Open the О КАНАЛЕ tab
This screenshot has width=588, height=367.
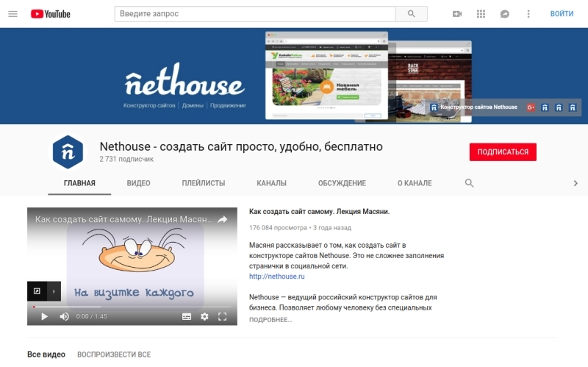(x=415, y=183)
